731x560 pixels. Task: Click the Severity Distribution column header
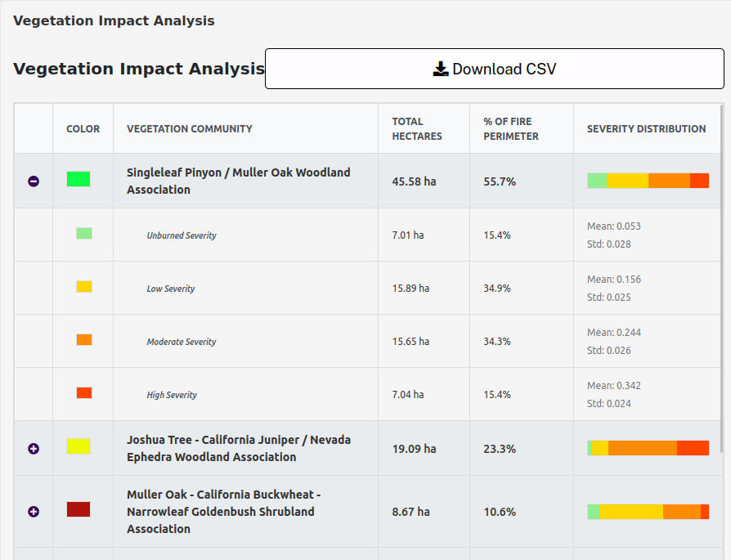tap(646, 129)
